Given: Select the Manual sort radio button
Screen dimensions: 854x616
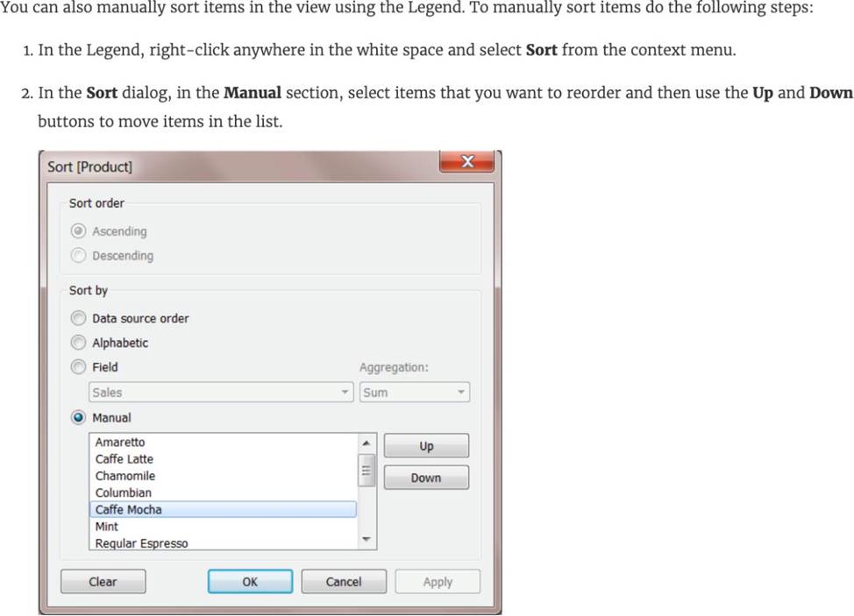Looking at the screenshot, I should pyautogui.click(x=79, y=418).
